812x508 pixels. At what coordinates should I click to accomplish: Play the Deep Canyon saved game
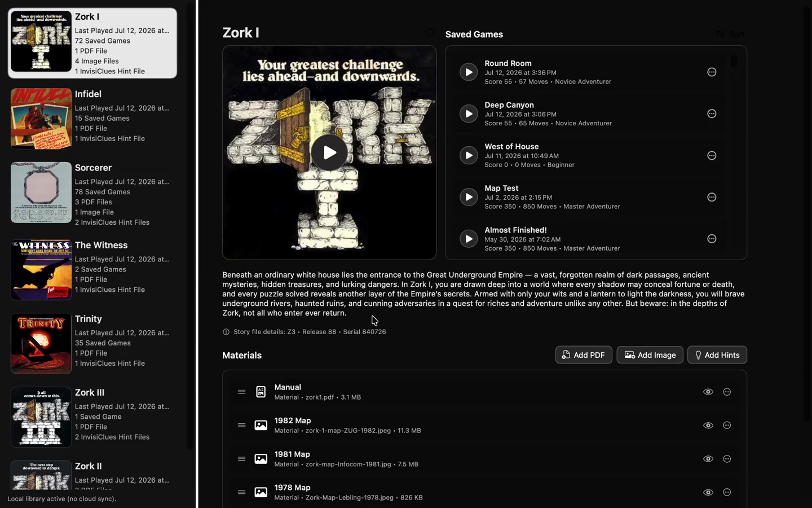tap(469, 114)
